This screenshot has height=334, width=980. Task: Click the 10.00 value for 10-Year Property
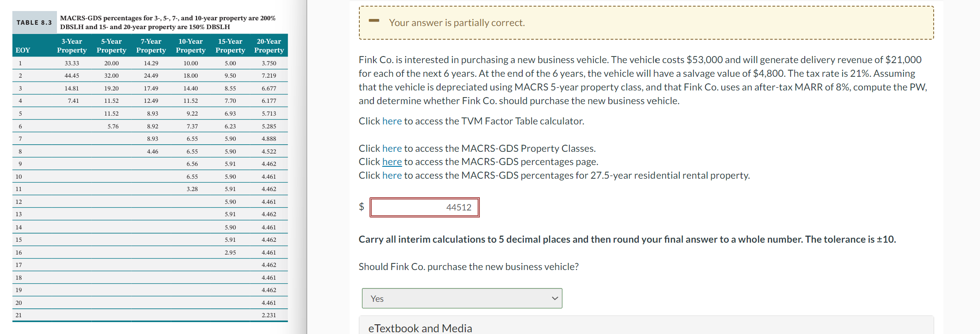point(191,63)
